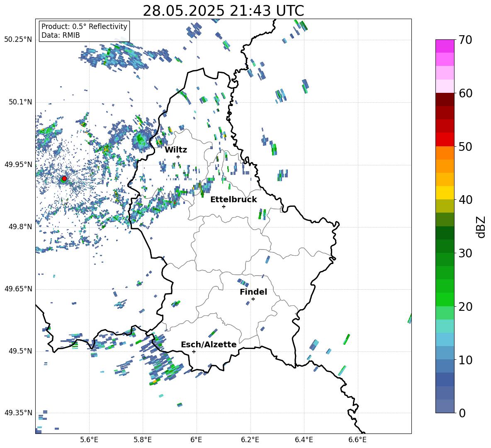Screen dimensions: 491x448
Task: Click the cross marker below Ettelbruck
Action: pos(224,206)
